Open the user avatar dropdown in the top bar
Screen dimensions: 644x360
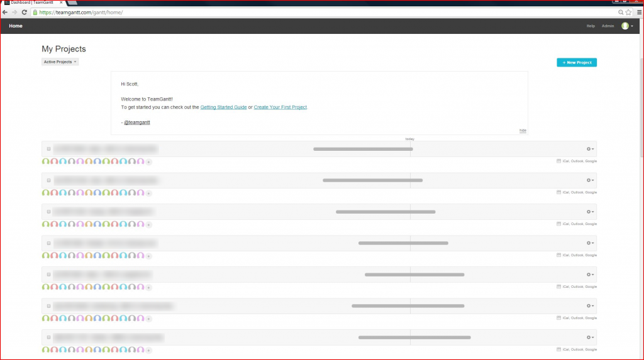coord(627,26)
